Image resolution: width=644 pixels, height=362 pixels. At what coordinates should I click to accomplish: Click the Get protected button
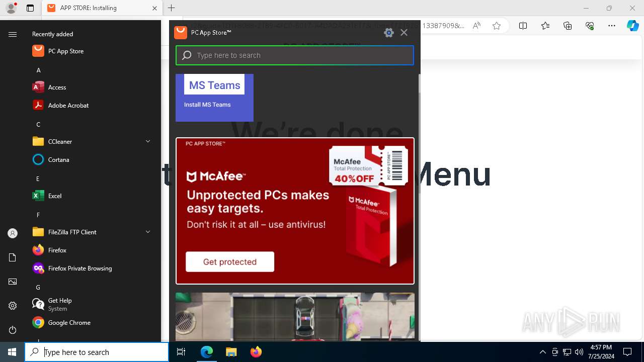pos(230,261)
